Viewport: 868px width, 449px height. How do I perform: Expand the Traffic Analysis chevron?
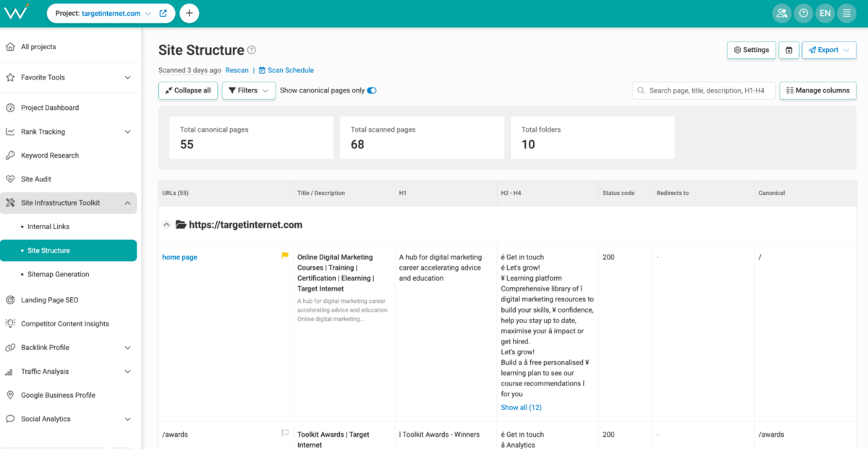coord(127,372)
